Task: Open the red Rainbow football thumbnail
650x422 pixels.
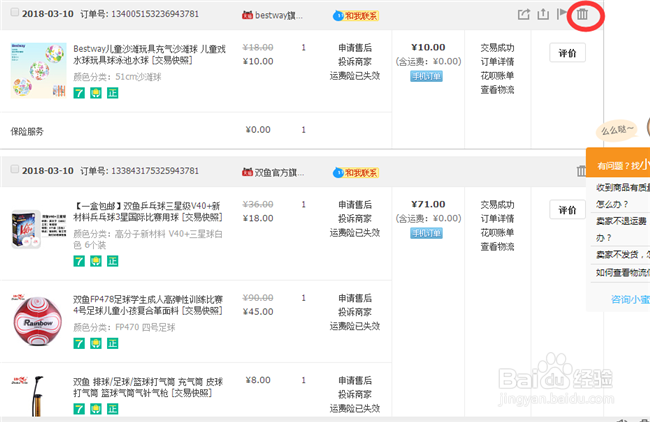Action: click(37, 320)
